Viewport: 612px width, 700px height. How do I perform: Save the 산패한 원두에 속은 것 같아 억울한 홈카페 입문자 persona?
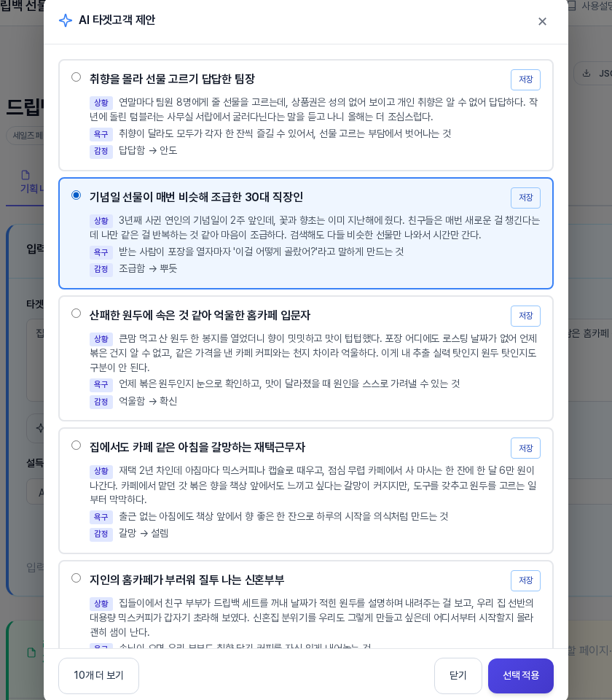coord(525,316)
